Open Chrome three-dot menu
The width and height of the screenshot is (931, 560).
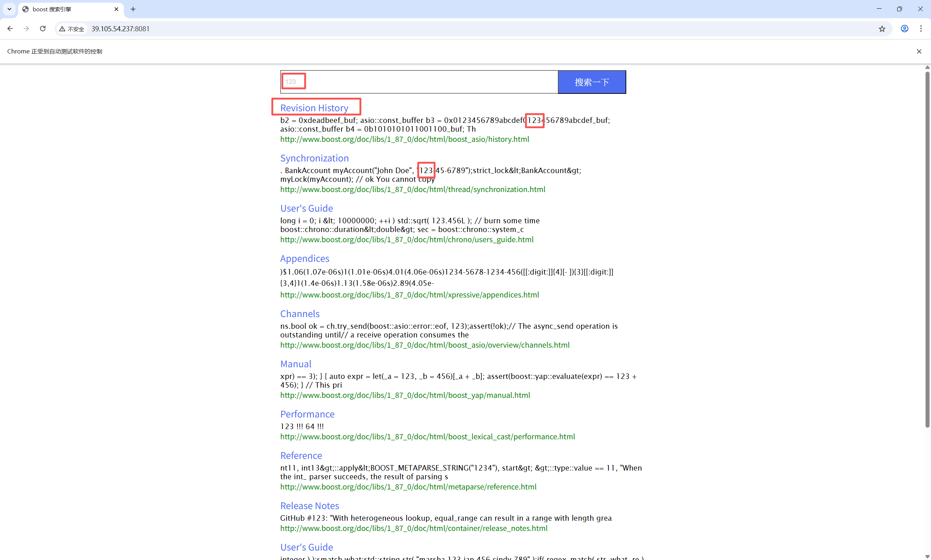[x=921, y=29]
